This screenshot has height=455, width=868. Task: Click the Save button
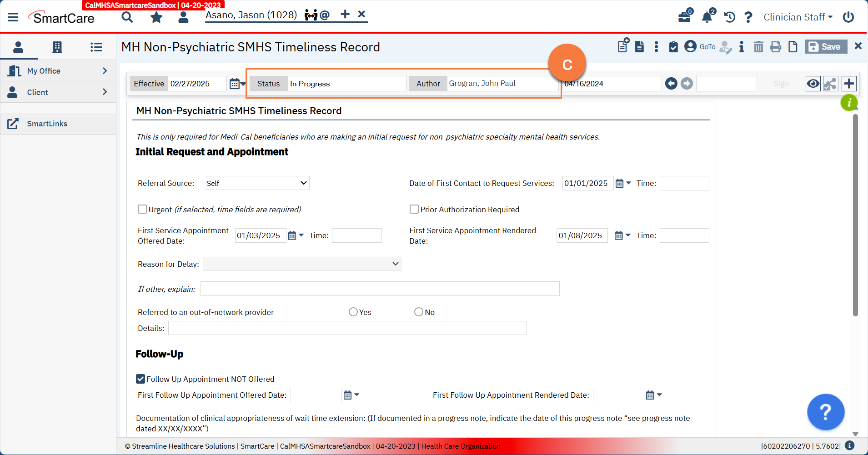tap(826, 47)
